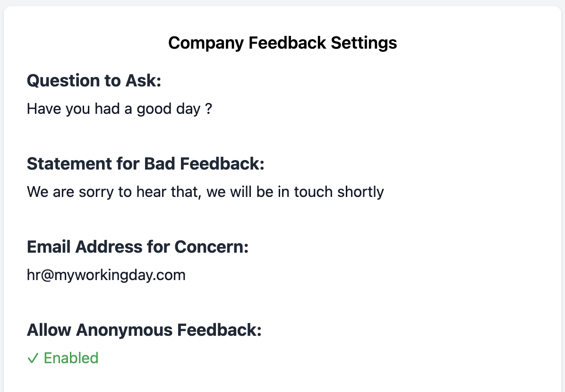Select the Statement for Bad Feedback label
Viewport: 565px width, 392px height.
pos(146,164)
